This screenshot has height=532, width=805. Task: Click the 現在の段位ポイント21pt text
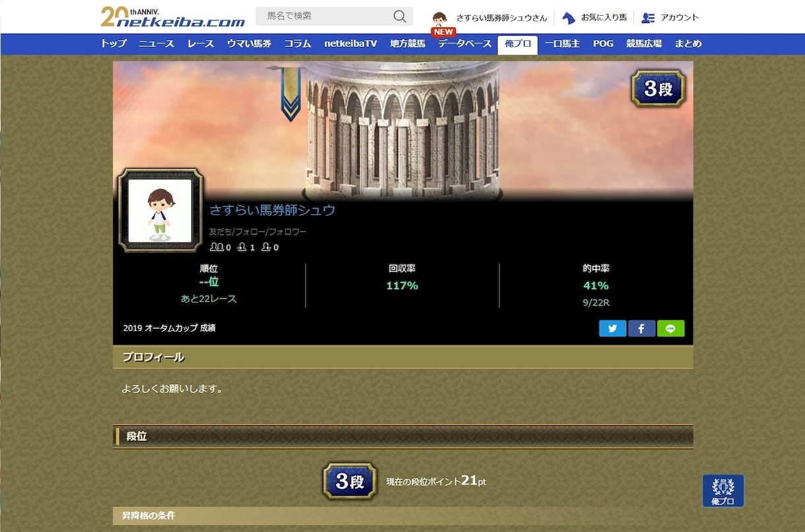[x=436, y=481]
